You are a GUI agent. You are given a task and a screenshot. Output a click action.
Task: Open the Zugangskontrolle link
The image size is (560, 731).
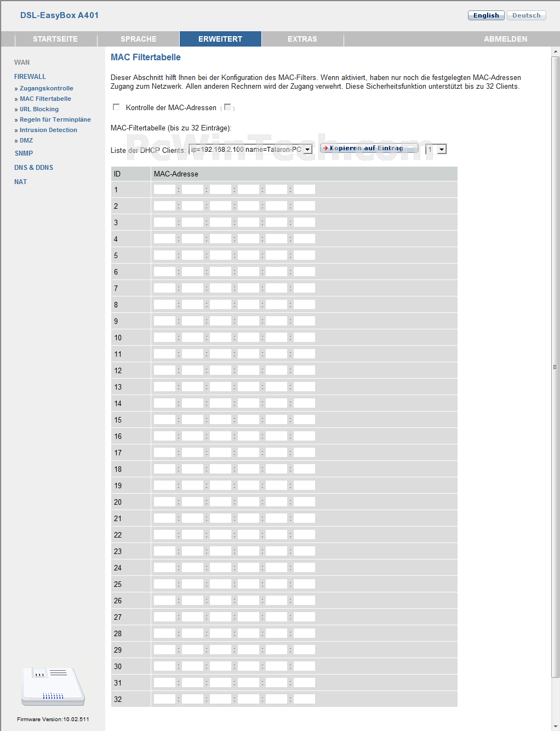(x=47, y=88)
